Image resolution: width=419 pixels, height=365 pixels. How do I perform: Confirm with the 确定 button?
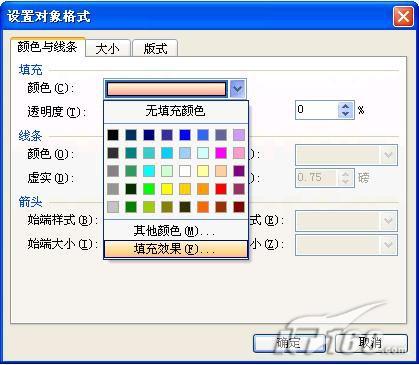[x=289, y=343]
